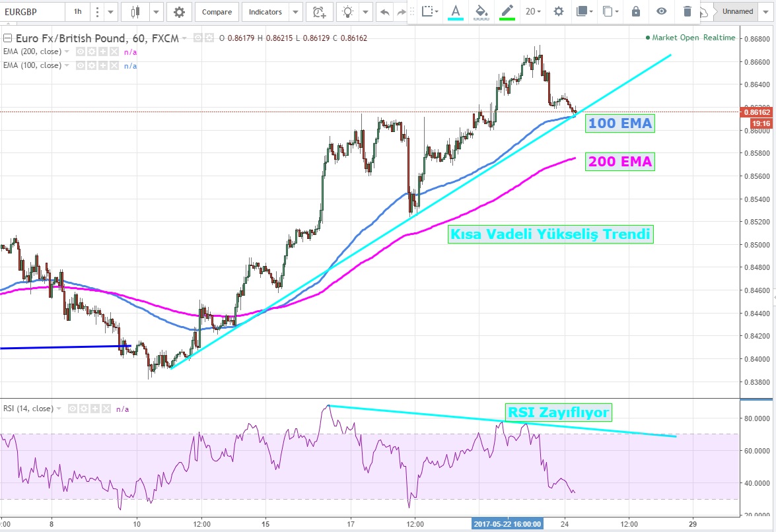Click the undo arrow
The width and height of the screenshot is (776, 532).
[x=384, y=12]
